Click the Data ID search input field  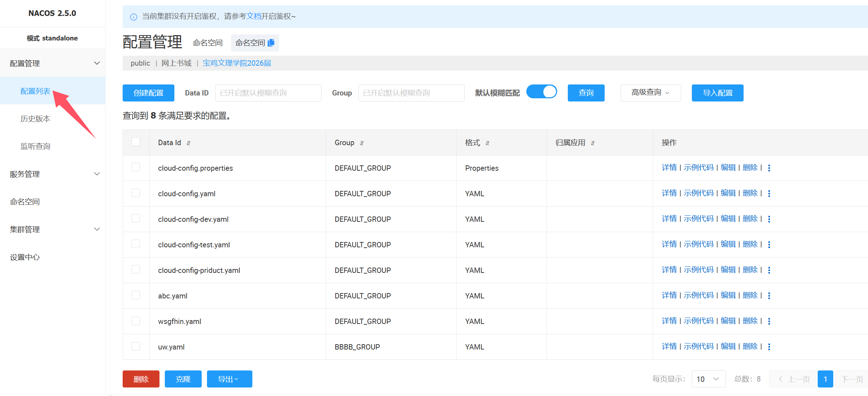(x=268, y=93)
